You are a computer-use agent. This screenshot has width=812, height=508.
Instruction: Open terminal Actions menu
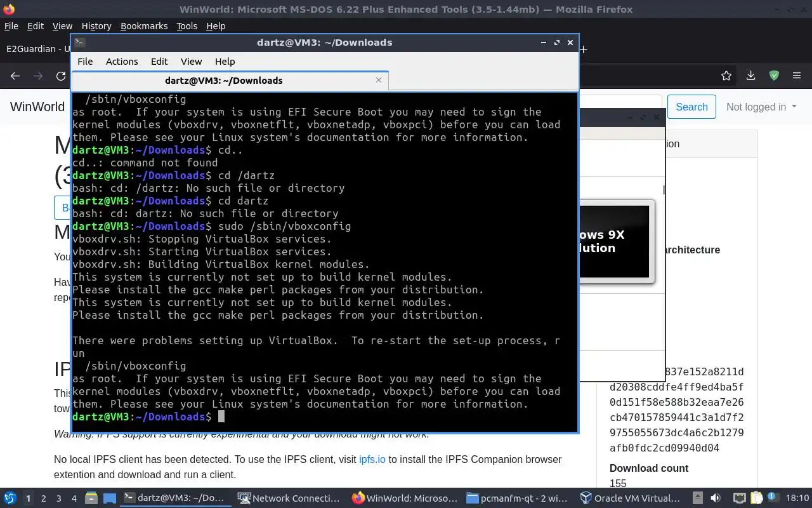(122, 62)
